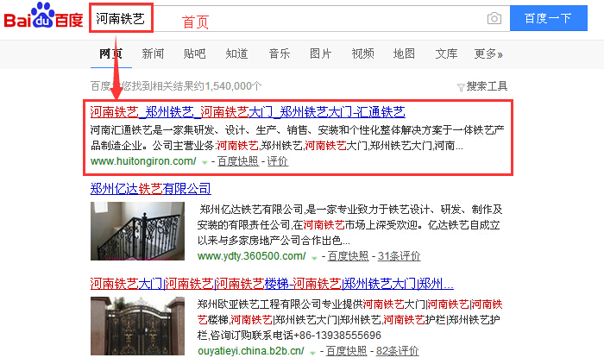The height and width of the screenshot is (364, 604).
Task: Go to the 知道 tab
Action: (236, 53)
